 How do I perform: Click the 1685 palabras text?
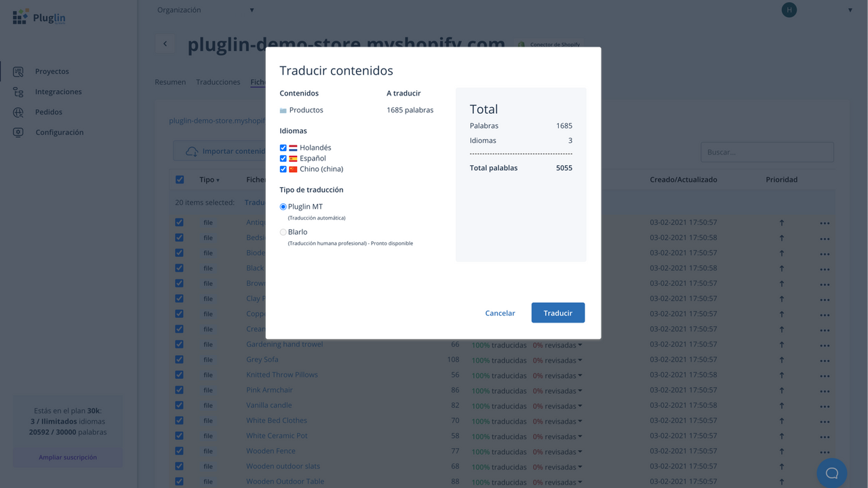[x=410, y=110]
